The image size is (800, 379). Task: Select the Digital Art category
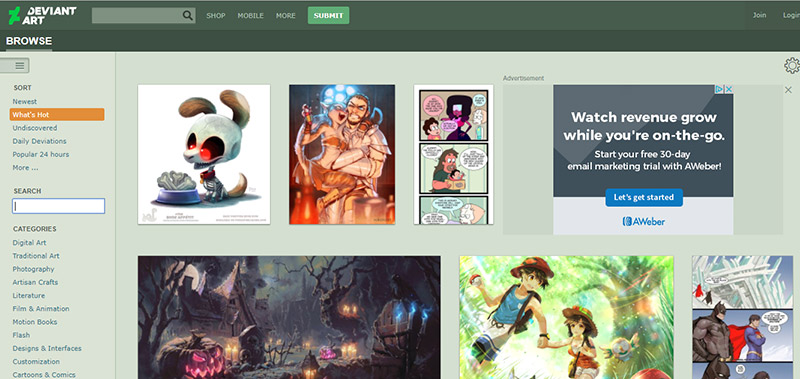pos(30,243)
